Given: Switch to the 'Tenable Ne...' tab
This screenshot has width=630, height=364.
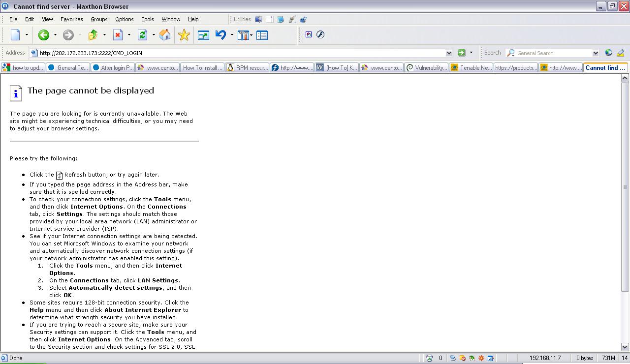Looking at the screenshot, I should click(471, 68).
